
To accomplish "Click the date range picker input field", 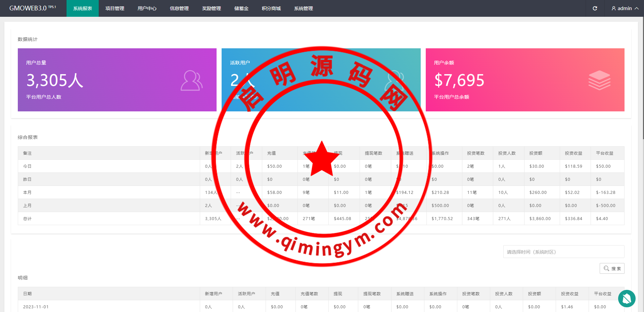I will click(563, 252).
